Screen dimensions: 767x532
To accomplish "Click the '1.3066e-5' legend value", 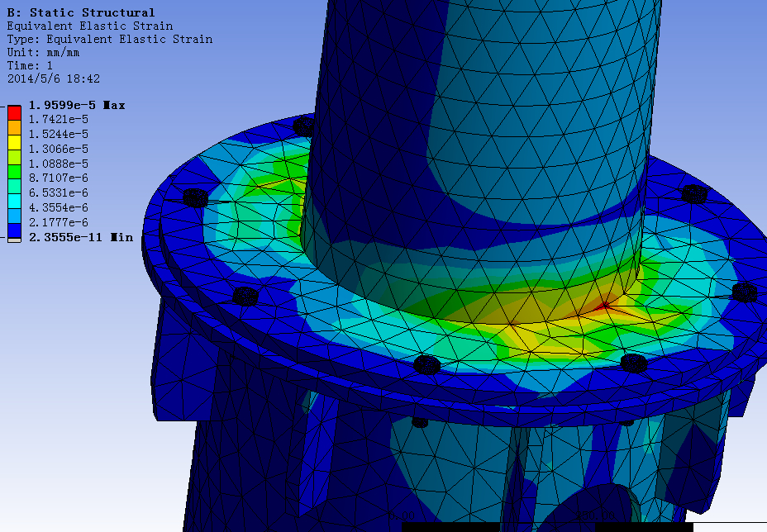I will [58, 149].
